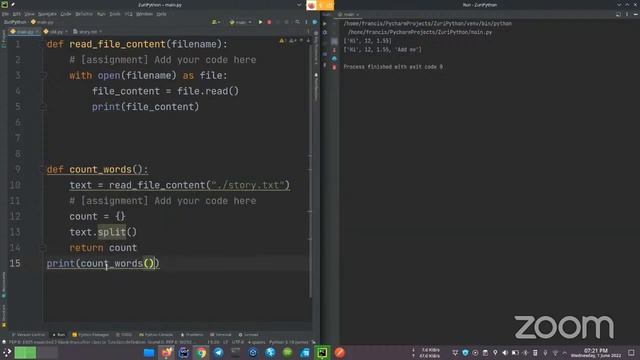Click the volume icon in system tray
Screen dimensions: 640x360
(505, 353)
